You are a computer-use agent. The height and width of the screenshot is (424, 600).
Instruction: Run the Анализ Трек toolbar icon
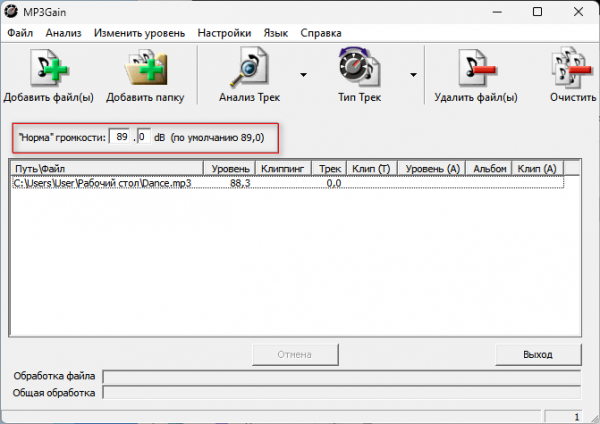click(249, 67)
